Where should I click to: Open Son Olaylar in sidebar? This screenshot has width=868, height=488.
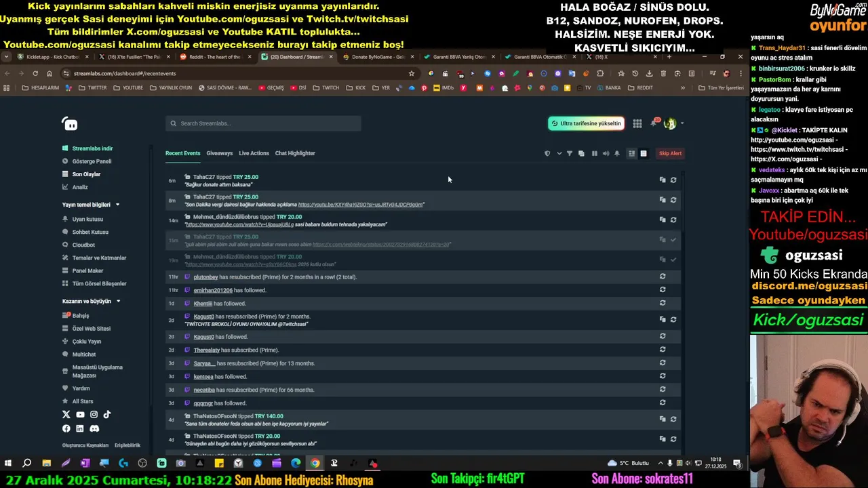coord(81,174)
